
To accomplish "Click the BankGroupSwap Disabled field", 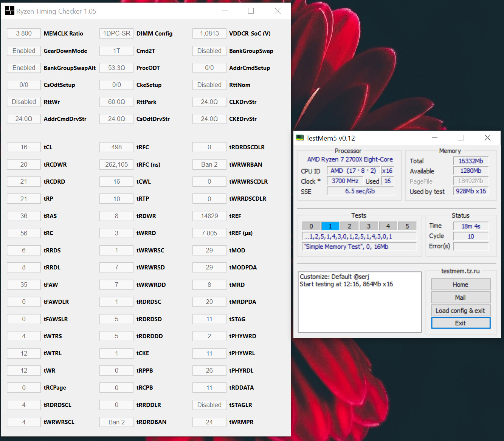I will pos(209,51).
